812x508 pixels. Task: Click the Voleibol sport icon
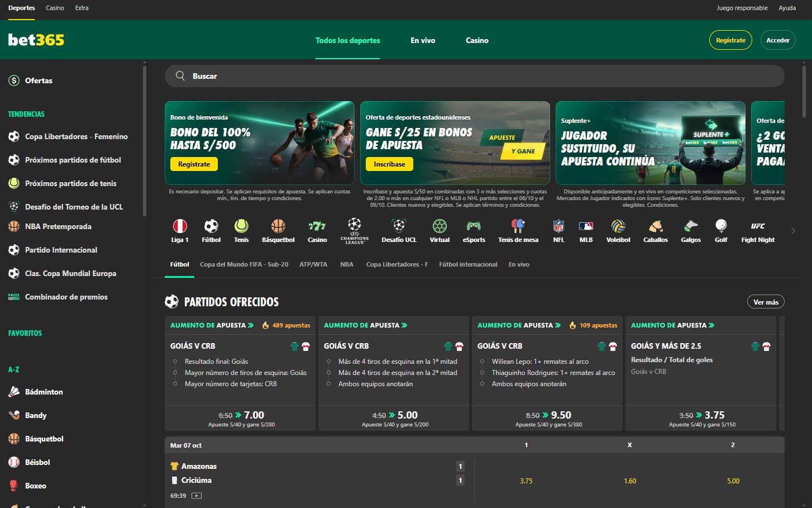(618, 230)
